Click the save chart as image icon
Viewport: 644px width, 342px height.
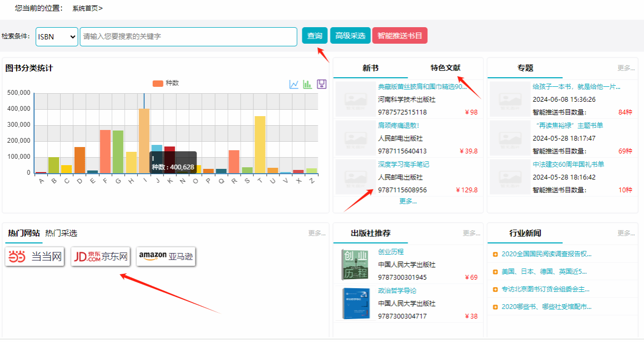tap(321, 84)
